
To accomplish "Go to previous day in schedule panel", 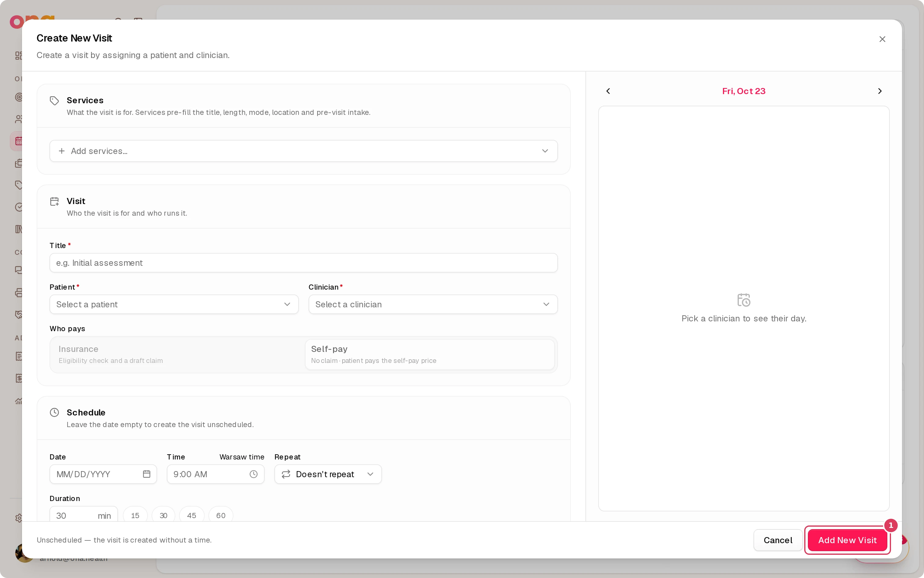I will pyautogui.click(x=608, y=91).
